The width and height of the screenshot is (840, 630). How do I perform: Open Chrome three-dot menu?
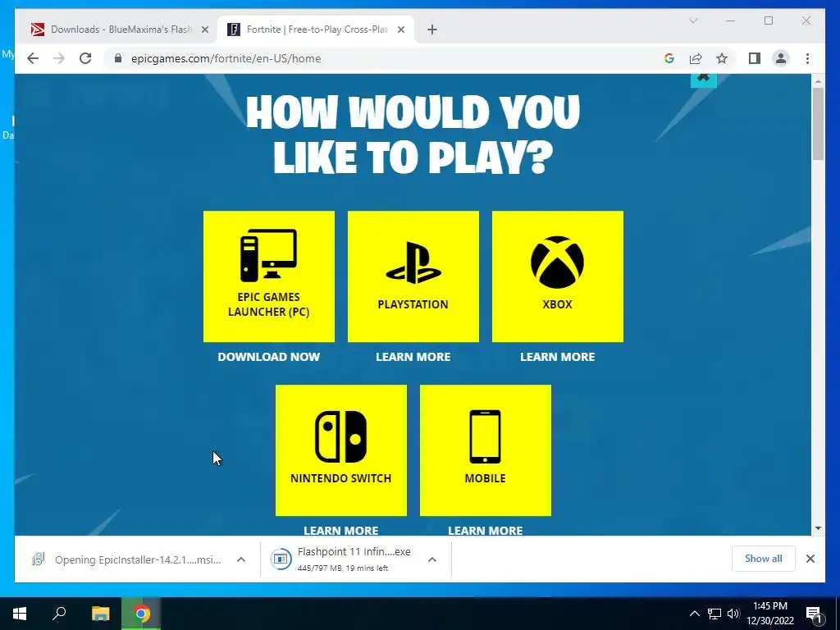(807, 58)
